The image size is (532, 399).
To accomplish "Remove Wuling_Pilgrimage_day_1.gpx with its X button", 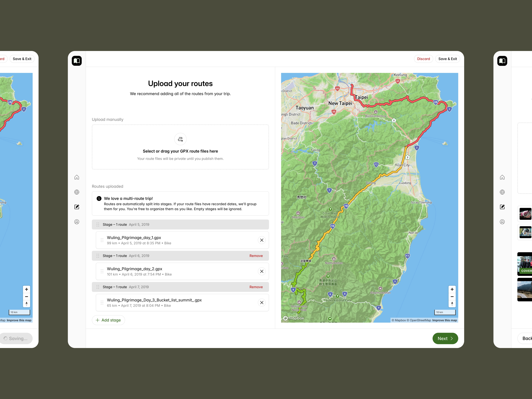I will pos(262,240).
